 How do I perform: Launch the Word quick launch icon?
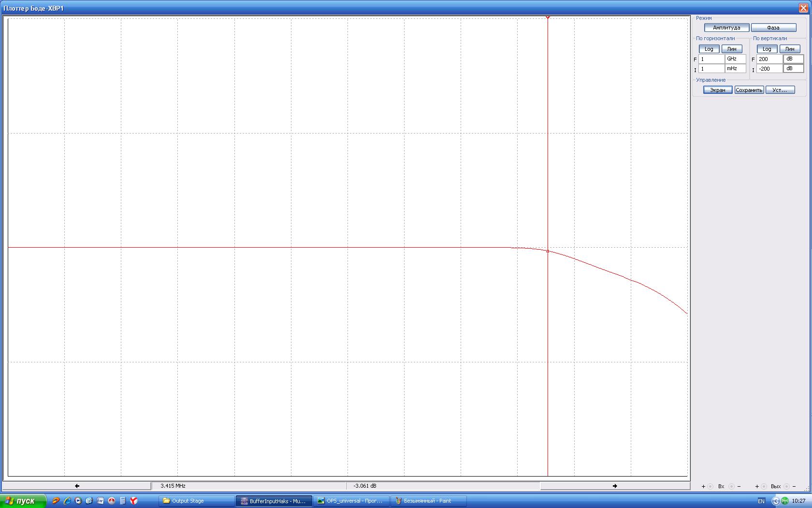click(x=100, y=501)
